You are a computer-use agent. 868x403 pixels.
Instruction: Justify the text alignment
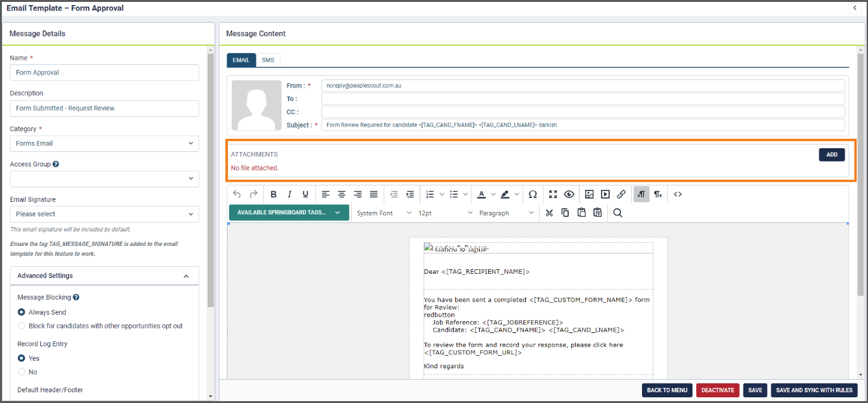[374, 194]
